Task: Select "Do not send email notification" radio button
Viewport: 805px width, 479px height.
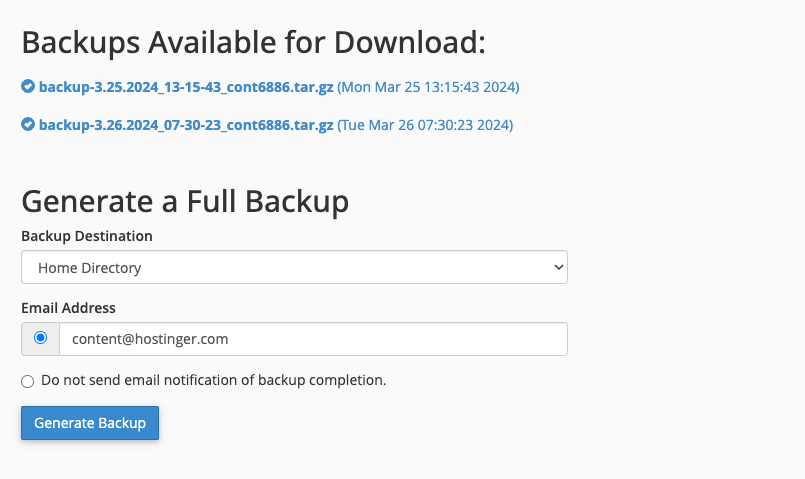Action: tap(28, 381)
